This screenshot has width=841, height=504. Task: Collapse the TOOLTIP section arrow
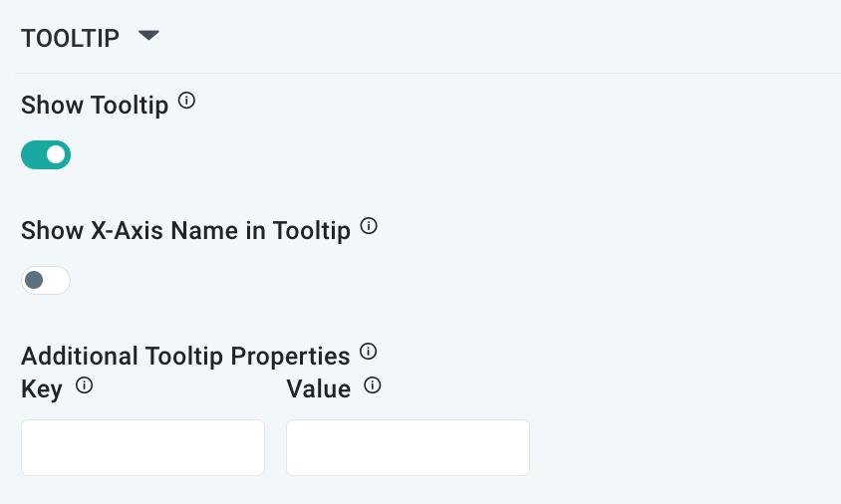pos(148,36)
